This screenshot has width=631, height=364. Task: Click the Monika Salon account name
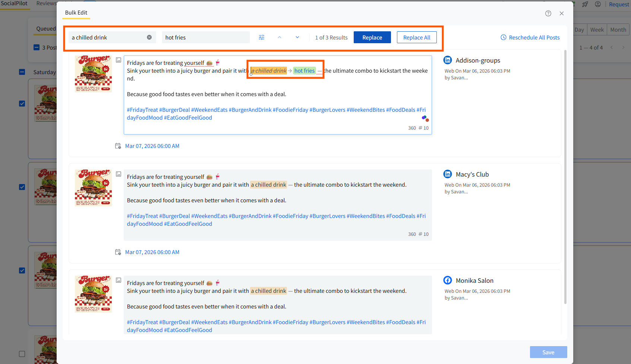(x=474, y=281)
